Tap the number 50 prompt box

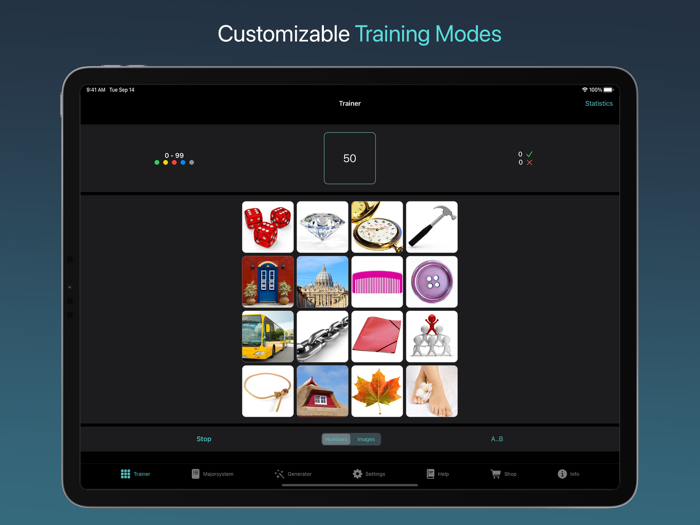coord(350,158)
